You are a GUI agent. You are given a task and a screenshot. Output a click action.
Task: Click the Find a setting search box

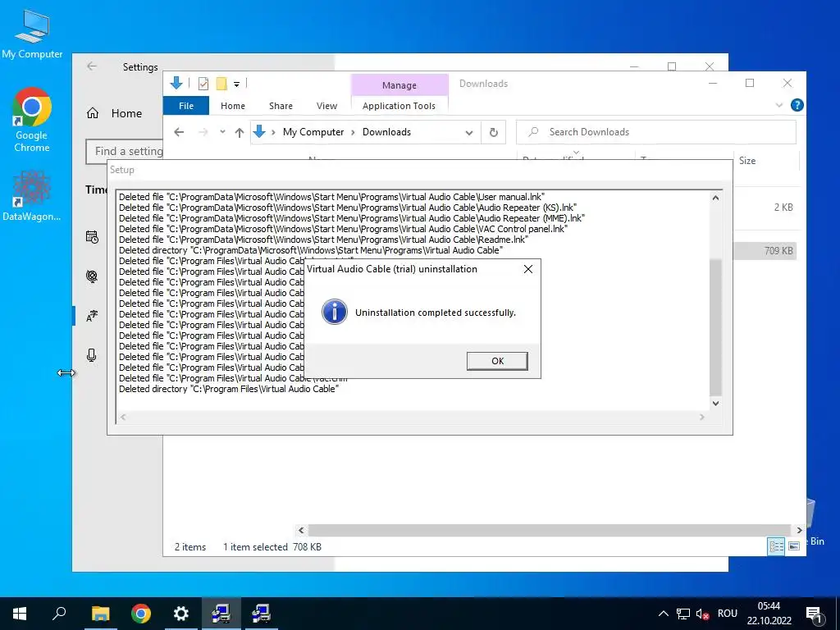click(x=125, y=152)
